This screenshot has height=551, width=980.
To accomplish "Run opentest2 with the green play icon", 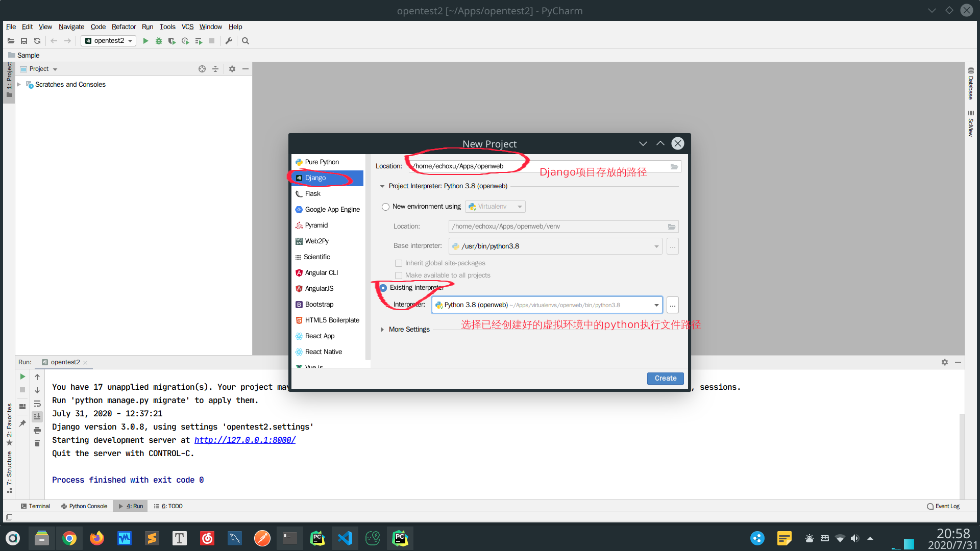I will [145, 41].
